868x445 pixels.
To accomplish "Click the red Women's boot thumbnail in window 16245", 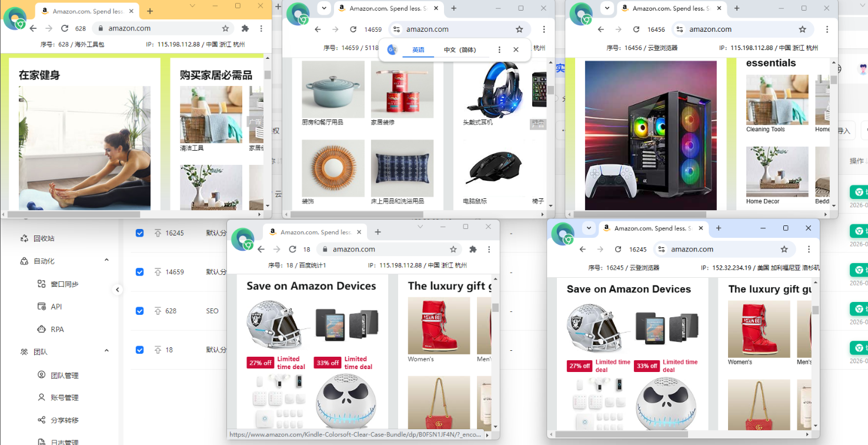I will [759, 328].
